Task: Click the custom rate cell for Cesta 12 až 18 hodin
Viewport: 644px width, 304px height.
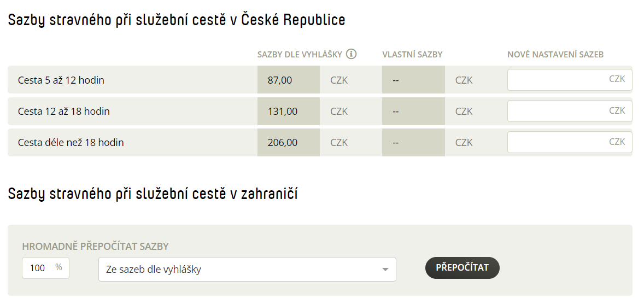Action: tap(414, 111)
